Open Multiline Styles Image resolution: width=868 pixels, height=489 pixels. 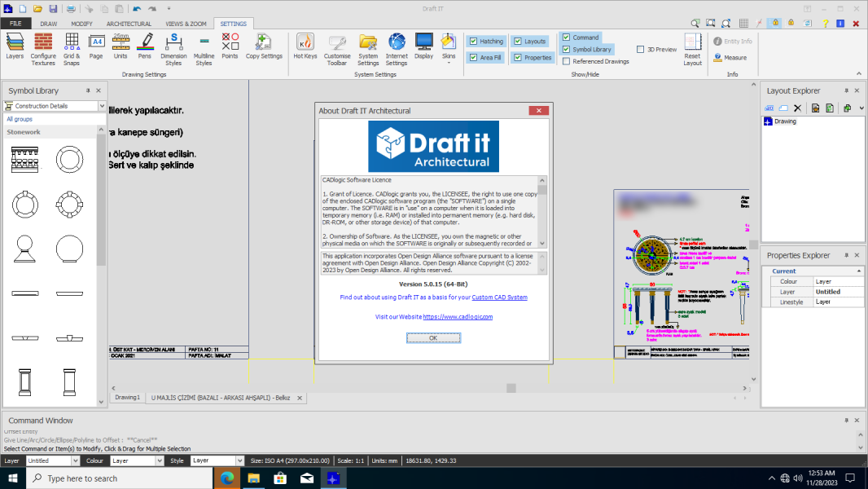[x=204, y=49]
